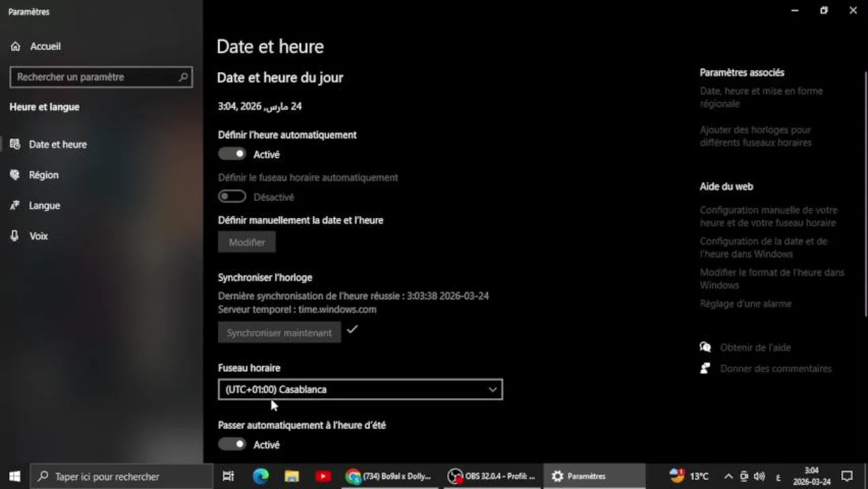
Task: Show hidden system tray icons chevron
Action: click(728, 476)
